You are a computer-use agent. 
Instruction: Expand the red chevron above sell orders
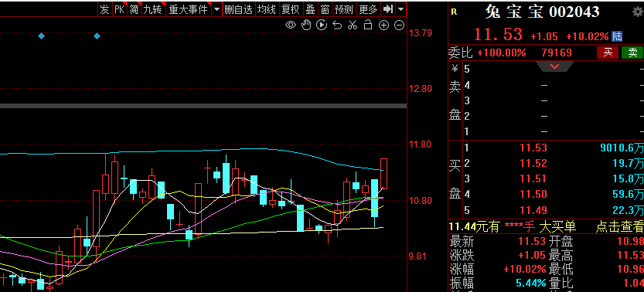[x=555, y=66]
